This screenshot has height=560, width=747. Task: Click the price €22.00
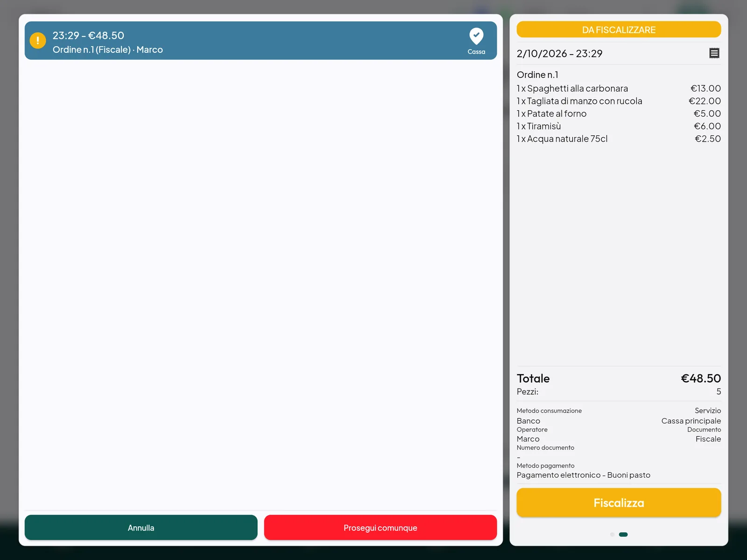tap(705, 101)
